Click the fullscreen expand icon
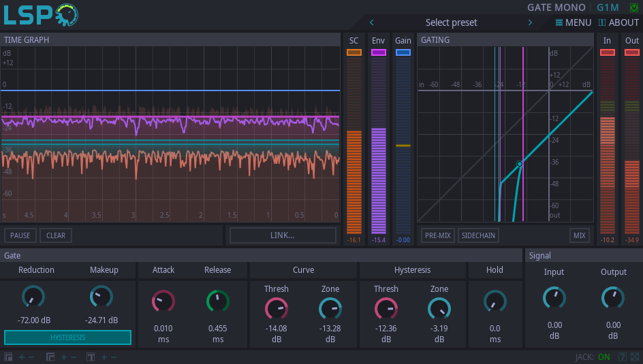Screen dimensions: 643x364 [x=635, y=357]
